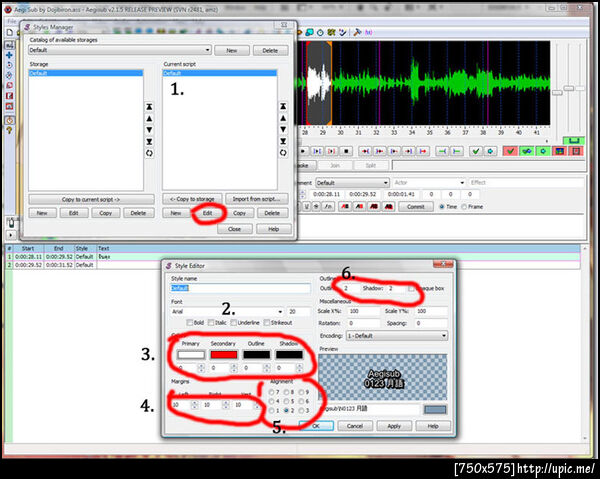Viewport: 600px width, 479px height.
Task: Move storage style up arrow
Action: coord(149,119)
